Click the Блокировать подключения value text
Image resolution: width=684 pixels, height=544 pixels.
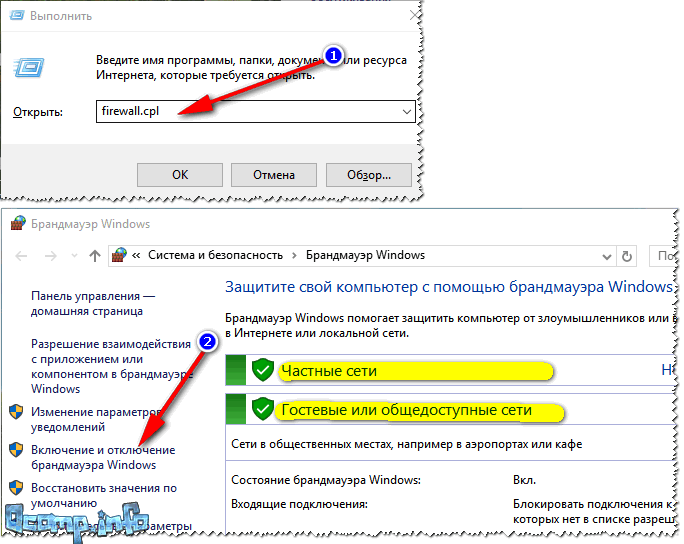(593, 512)
